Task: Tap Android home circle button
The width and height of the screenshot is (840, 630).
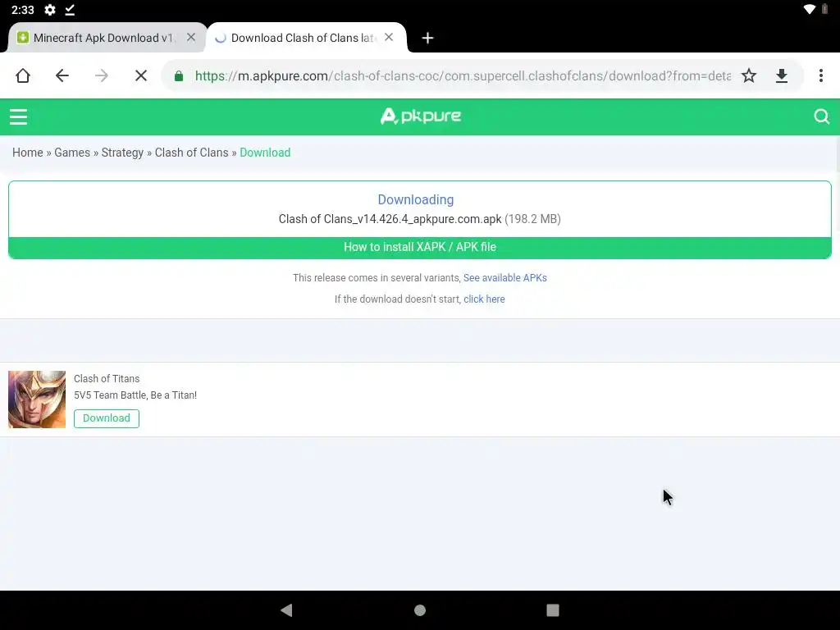Action: click(x=420, y=610)
